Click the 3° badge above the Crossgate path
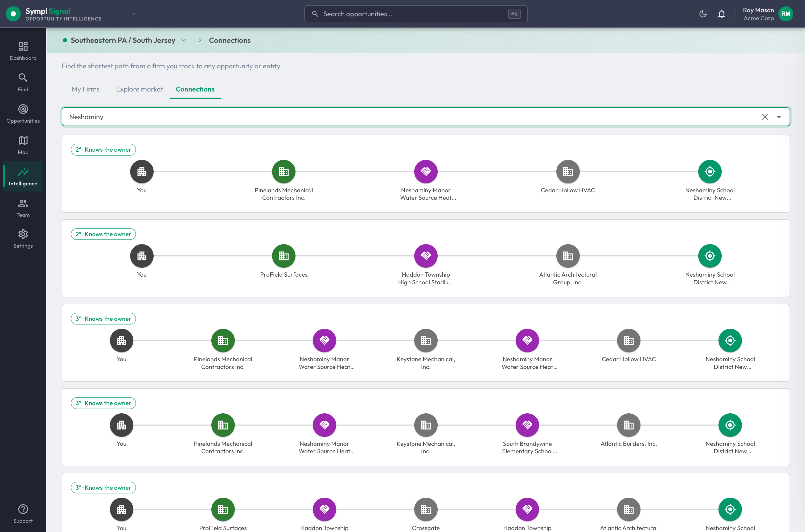The image size is (805, 532). [x=103, y=488]
